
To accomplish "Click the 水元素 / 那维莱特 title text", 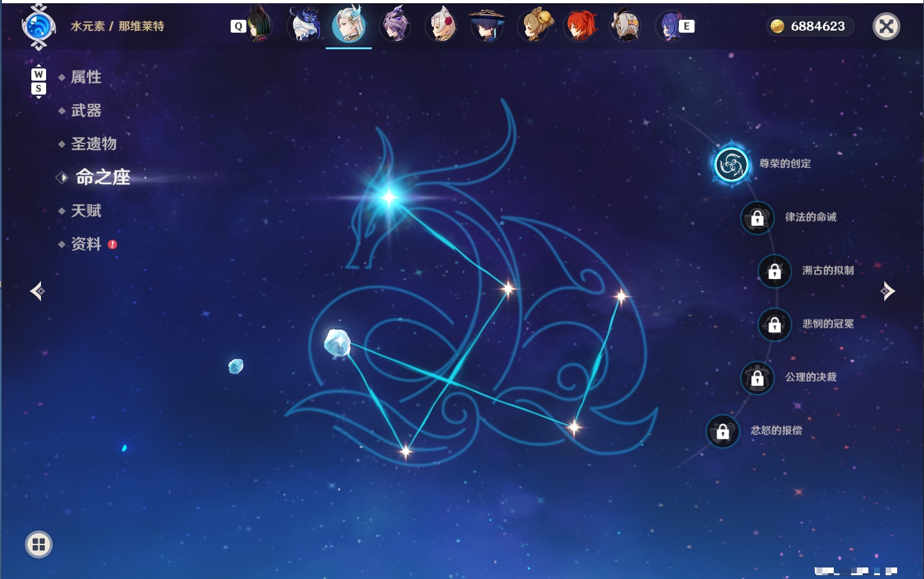I will (117, 26).
